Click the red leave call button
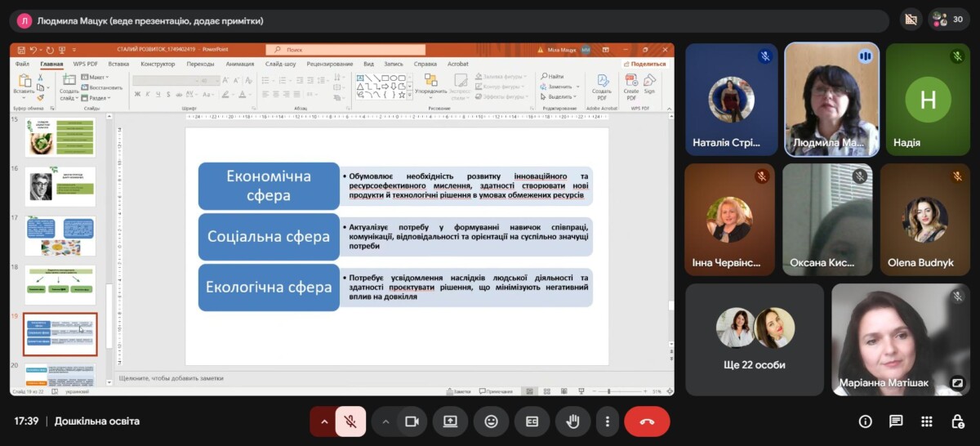Viewport: 980px width, 446px height. 647,421
